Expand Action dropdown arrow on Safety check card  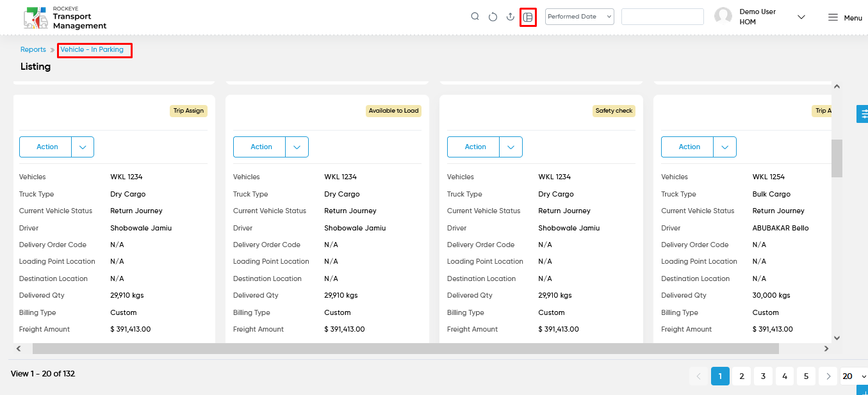click(x=511, y=147)
